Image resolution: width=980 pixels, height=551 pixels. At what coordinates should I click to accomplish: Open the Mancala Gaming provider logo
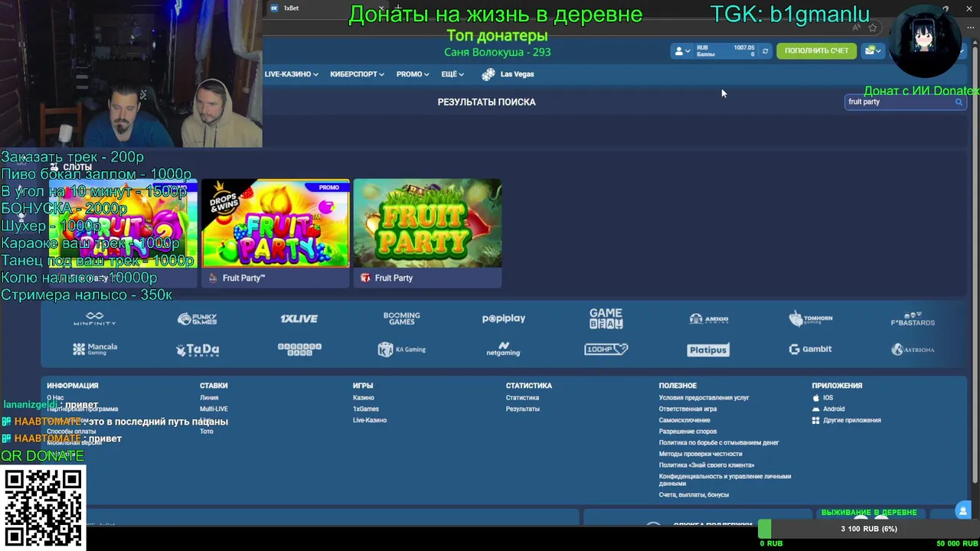pos(95,349)
